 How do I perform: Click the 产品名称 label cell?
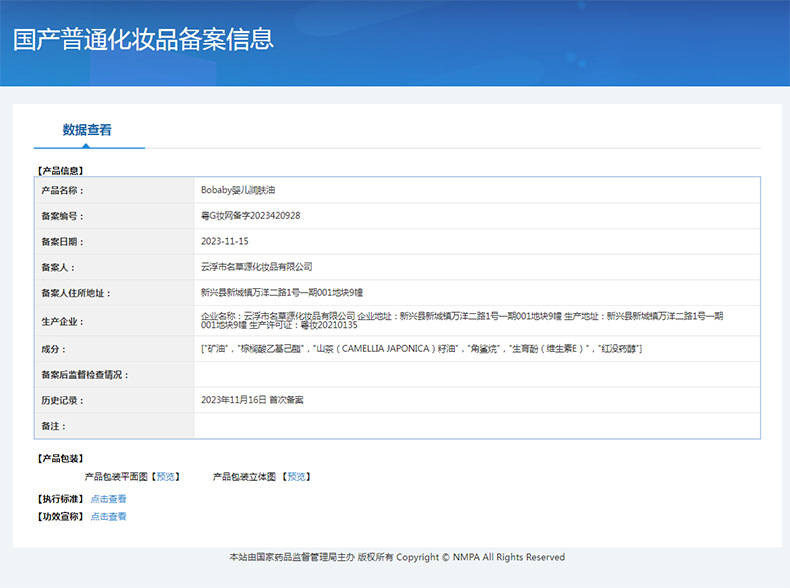coord(62,190)
